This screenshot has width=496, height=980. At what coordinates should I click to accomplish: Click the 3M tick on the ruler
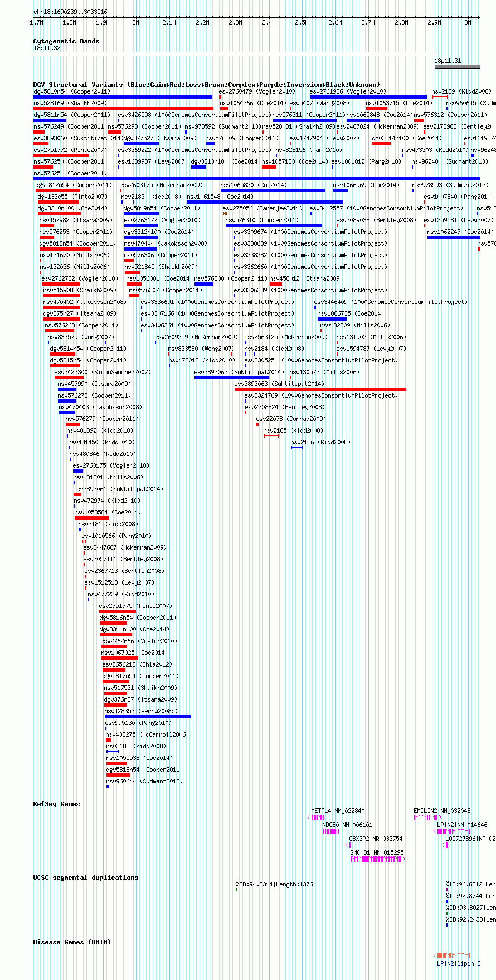click(468, 22)
